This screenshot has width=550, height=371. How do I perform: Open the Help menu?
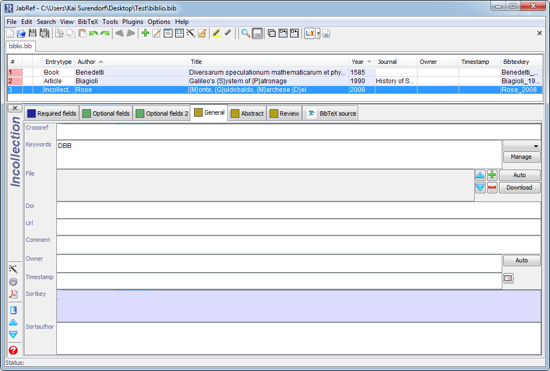[x=182, y=22]
